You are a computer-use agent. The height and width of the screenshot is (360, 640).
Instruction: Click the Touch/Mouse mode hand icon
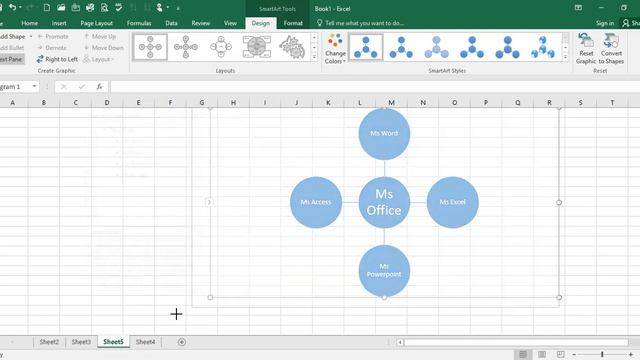(x=159, y=7)
